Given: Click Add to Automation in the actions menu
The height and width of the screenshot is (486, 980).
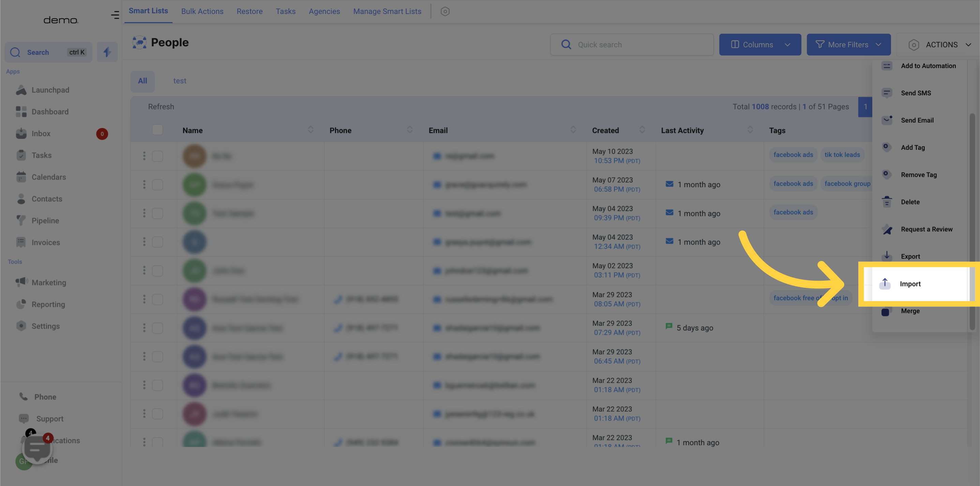Looking at the screenshot, I should [x=920, y=66].
